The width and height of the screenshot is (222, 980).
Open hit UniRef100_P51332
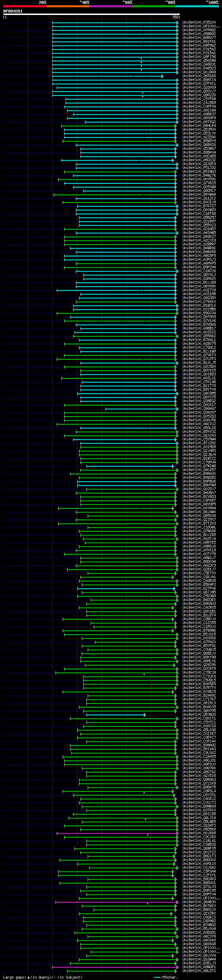pos(199,168)
